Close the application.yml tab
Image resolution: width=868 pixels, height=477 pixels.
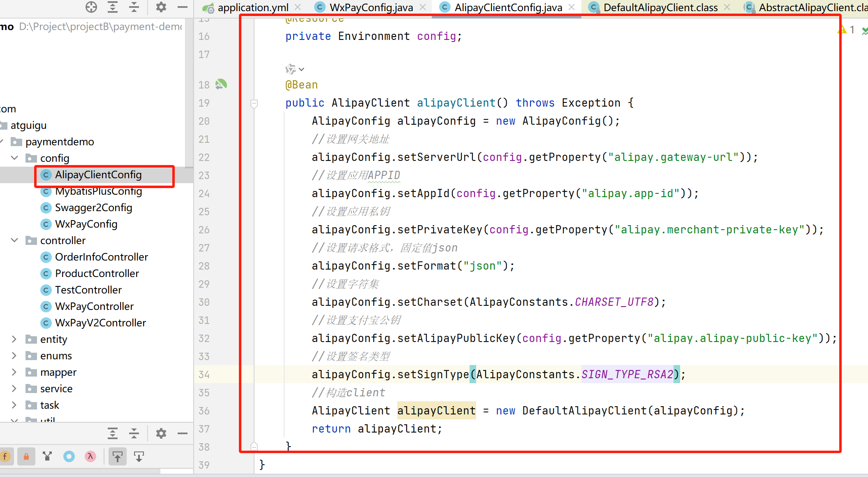(x=298, y=7)
